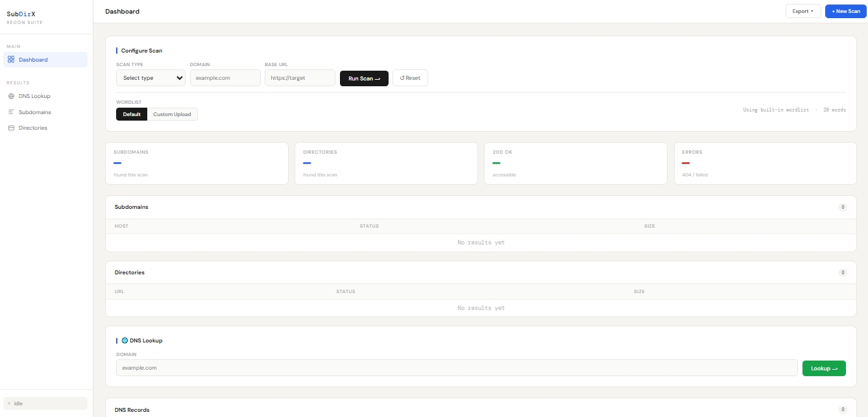Screen dimensions: 868x417
Task: Click 'Using built-in wordlist' text
Action: 776,110
